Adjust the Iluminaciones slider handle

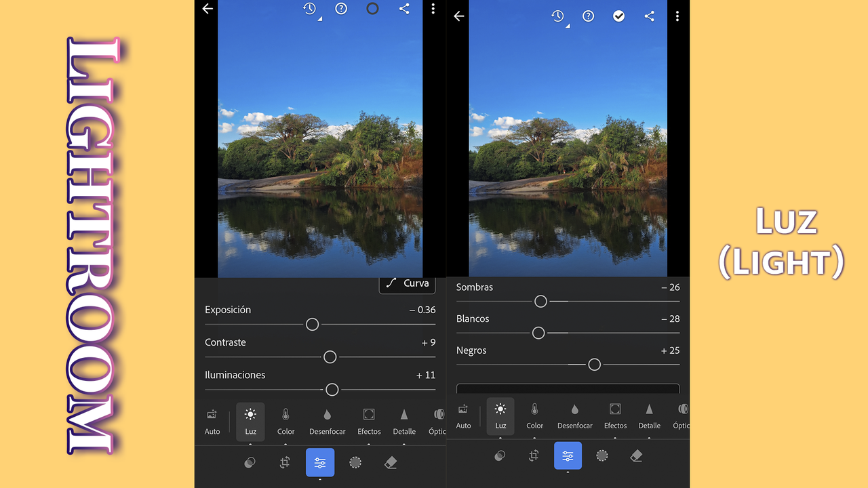tap(332, 390)
